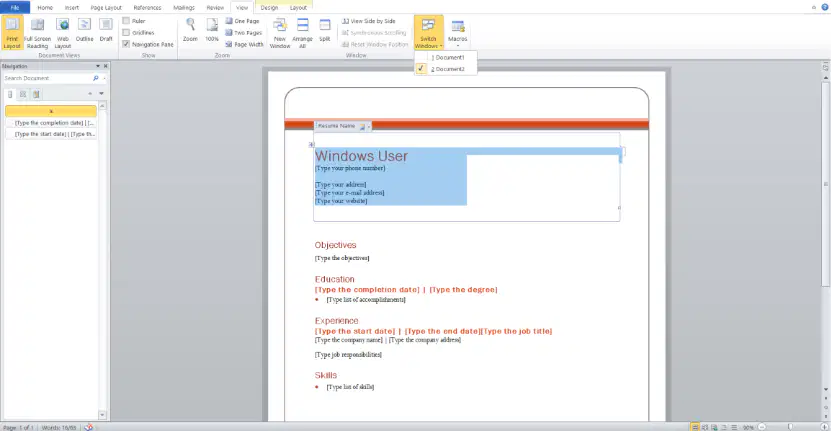
Task: Browse pages tab in Navigation pane
Action: (23, 94)
